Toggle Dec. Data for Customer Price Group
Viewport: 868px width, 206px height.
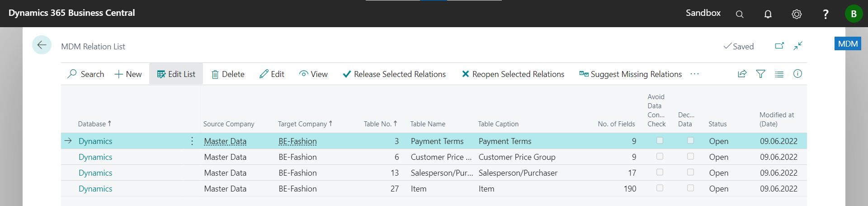pos(690,156)
